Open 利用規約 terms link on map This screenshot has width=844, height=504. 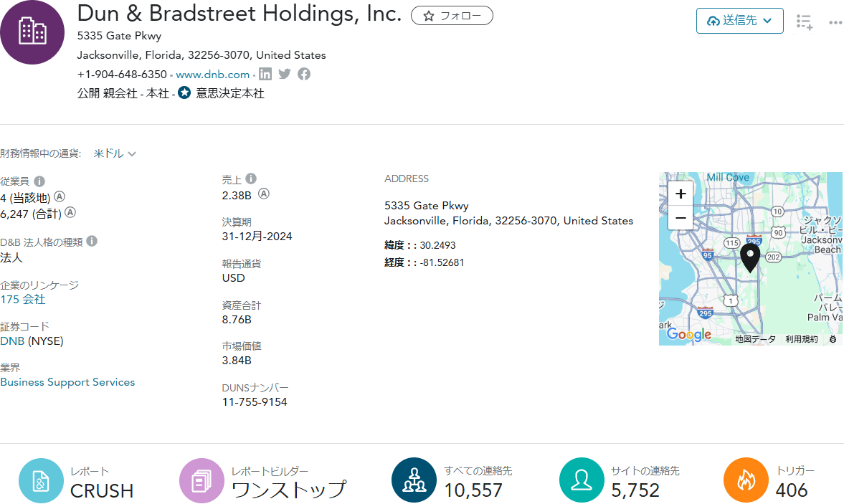pos(802,339)
